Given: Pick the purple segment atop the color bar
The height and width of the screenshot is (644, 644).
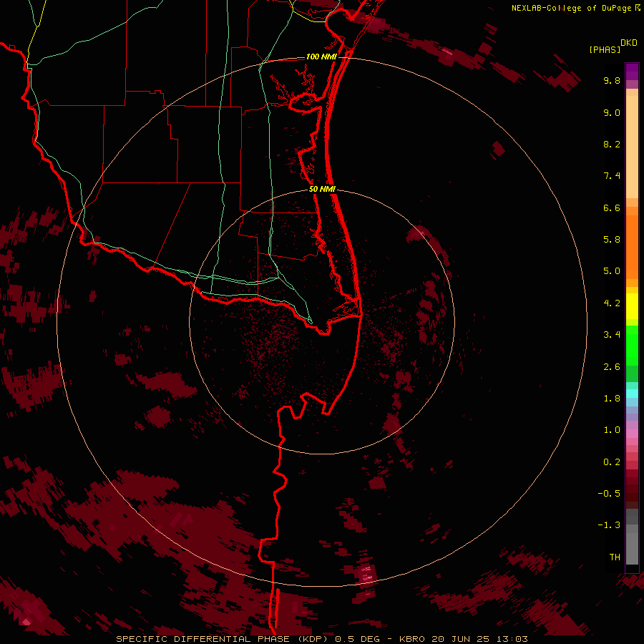Looking at the screenshot, I should pyautogui.click(x=632, y=72).
